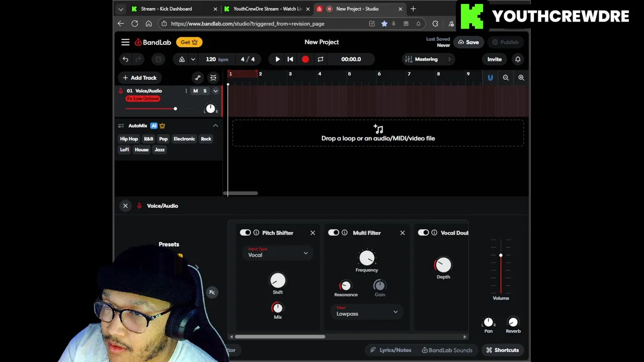Click the Invite button

(495, 59)
